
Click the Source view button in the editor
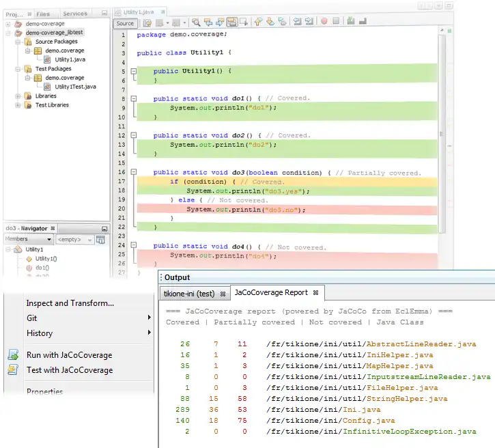click(x=125, y=23)
